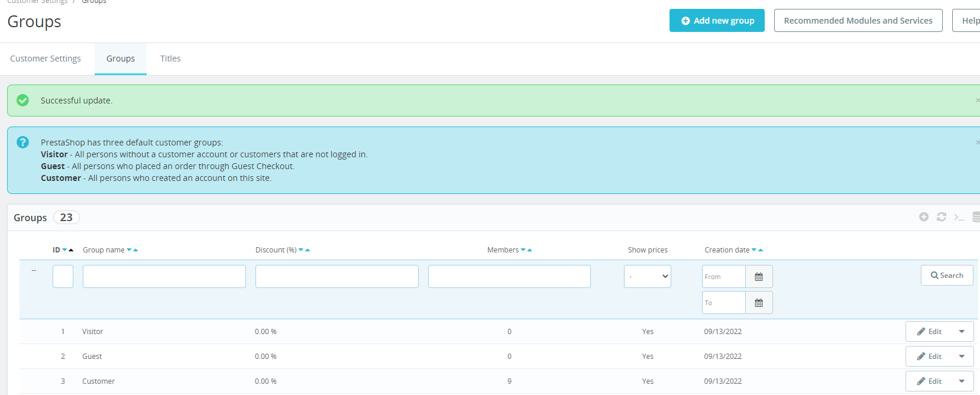Expand the Guest row actions dropdown arrow

[x=962, y=357]
